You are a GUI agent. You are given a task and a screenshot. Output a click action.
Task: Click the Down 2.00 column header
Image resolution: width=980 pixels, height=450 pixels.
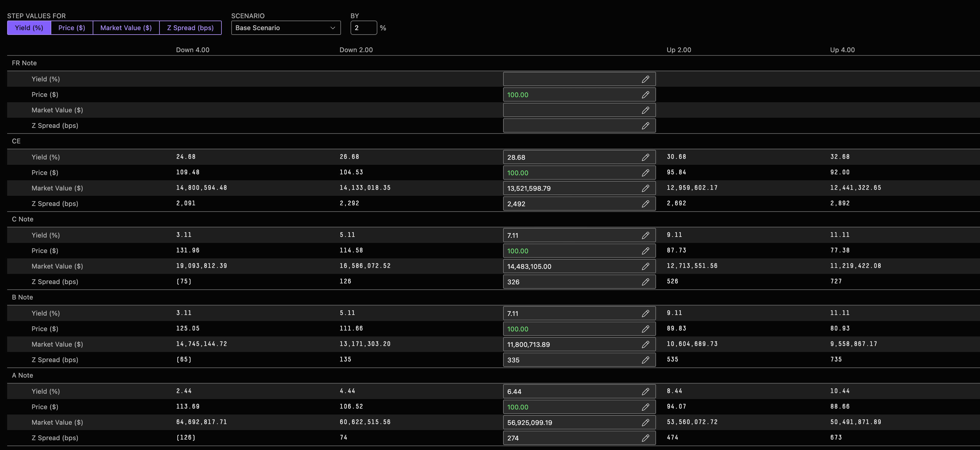[x=356, y=50]
